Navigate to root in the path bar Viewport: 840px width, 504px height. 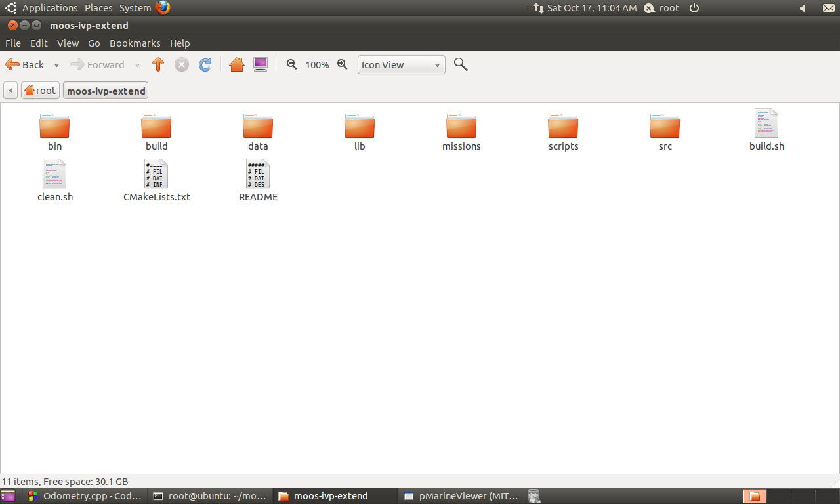pos(41,91)
